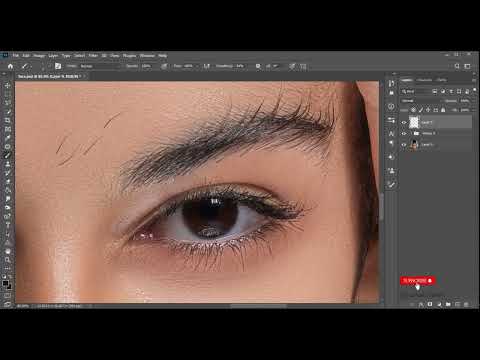Viewport: 480px width, 360px height.
Task: Select the Clone Stamp tool
Action: pyautogui.click(x=7, y=164)
